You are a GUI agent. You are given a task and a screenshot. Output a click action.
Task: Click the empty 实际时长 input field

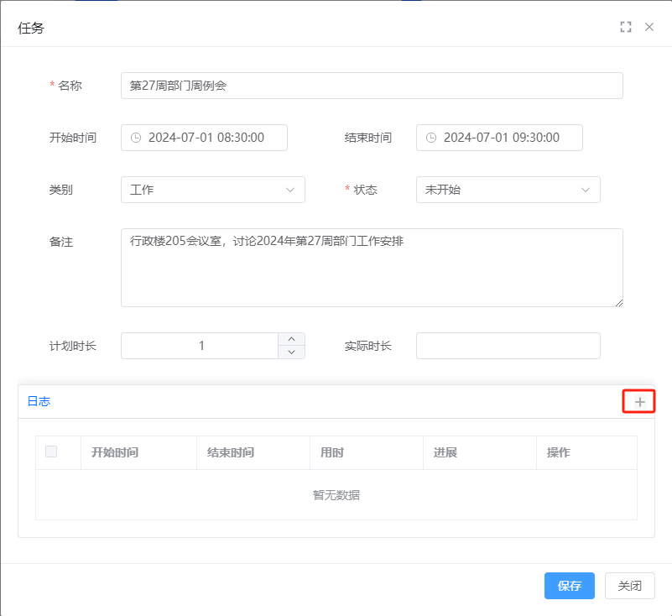tap(508, 346)
